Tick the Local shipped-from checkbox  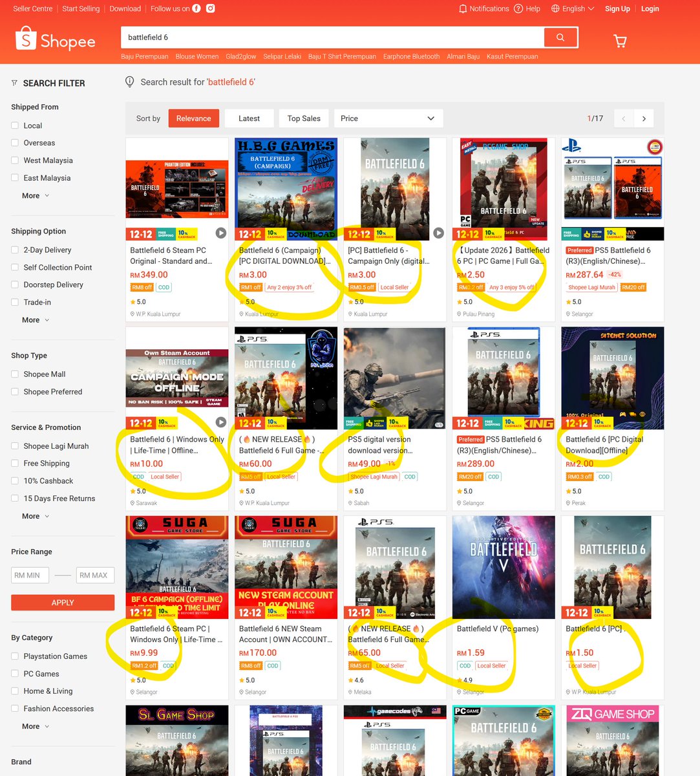coord(15,125)
